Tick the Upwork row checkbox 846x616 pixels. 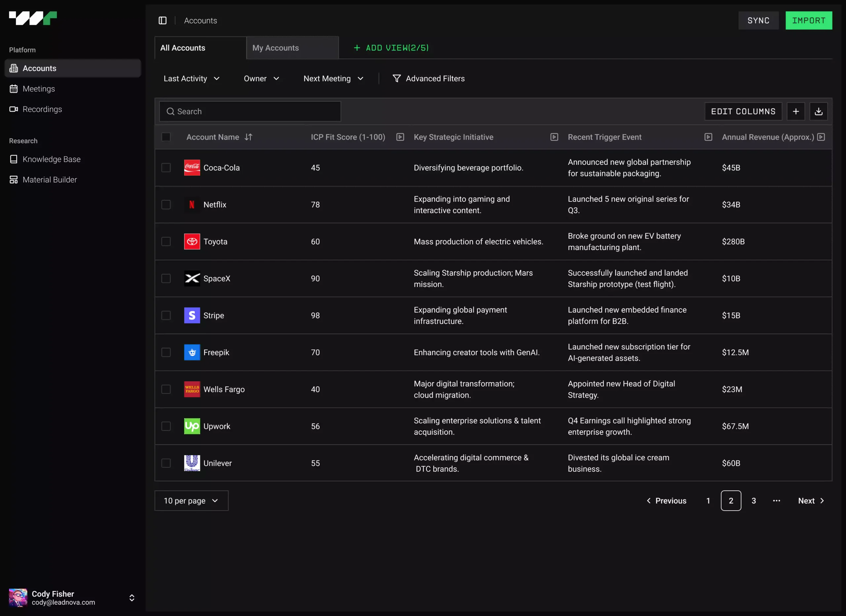166,426
